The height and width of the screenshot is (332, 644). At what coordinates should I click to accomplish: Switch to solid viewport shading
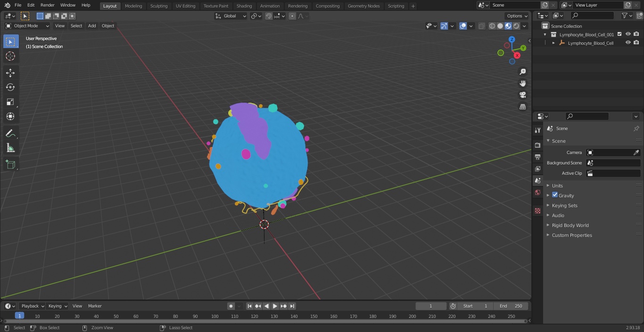(500, 26)
